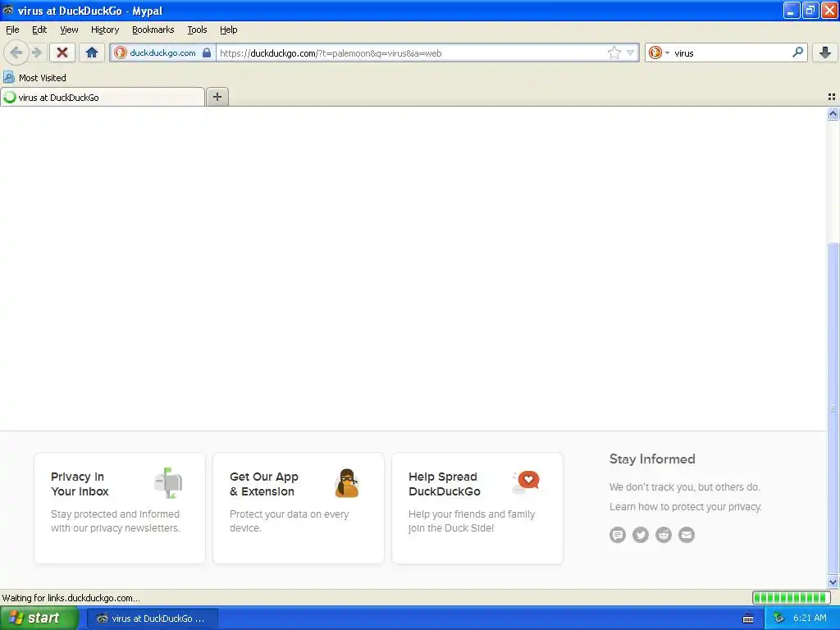Screen dimensions: 840x630
Task: Open the Tools menu
Action: (197, 30)
